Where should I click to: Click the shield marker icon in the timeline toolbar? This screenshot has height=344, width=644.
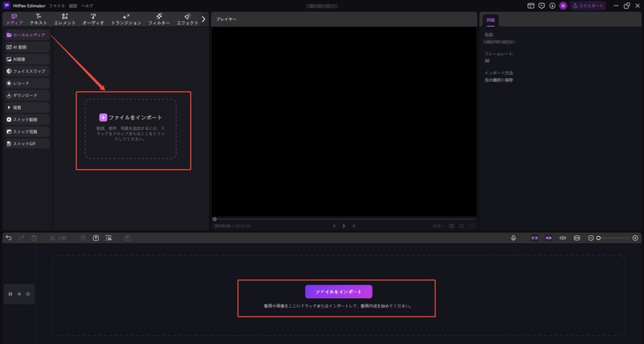(84, 238)
